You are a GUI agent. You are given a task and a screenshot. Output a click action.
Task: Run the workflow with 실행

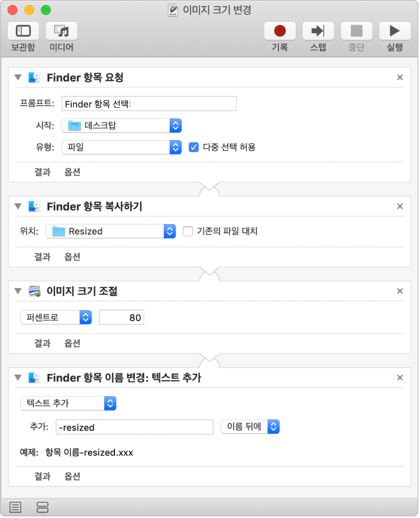pyautogui.click(x=395, y=31)
